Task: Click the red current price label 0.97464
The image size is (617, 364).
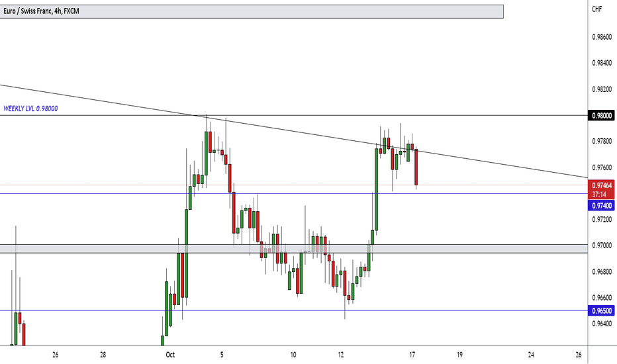Action: point(602,185)
